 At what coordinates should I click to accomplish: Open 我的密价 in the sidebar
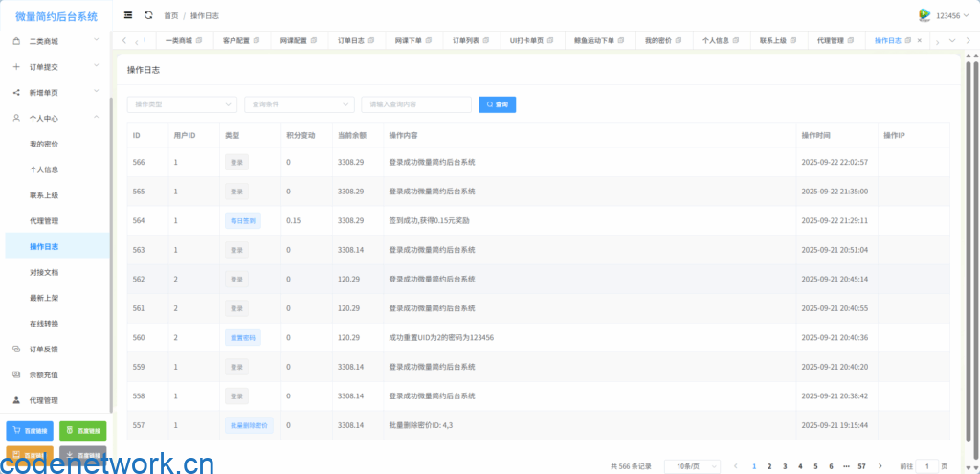pos(44,144)
